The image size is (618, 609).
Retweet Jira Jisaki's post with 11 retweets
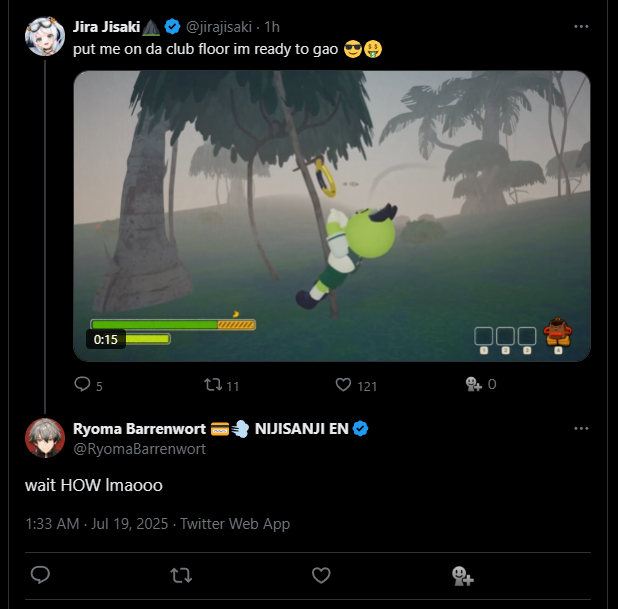tap(213, 384)
